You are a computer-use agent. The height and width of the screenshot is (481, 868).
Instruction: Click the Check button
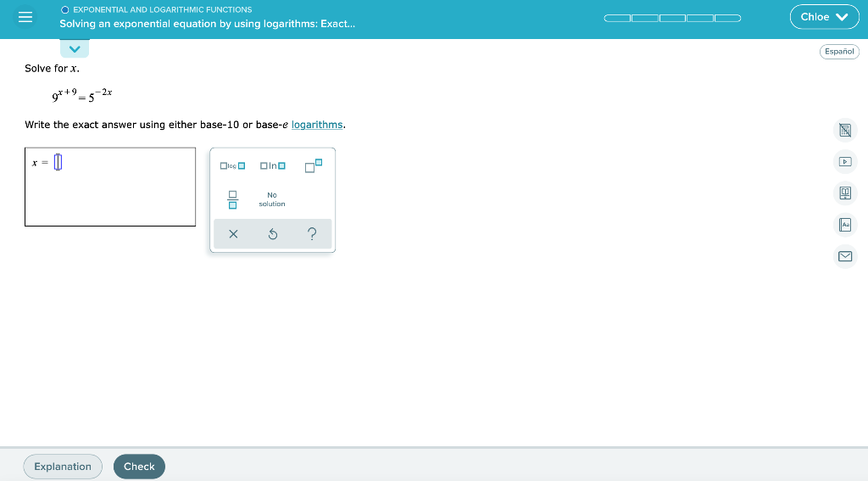[140, 467]
